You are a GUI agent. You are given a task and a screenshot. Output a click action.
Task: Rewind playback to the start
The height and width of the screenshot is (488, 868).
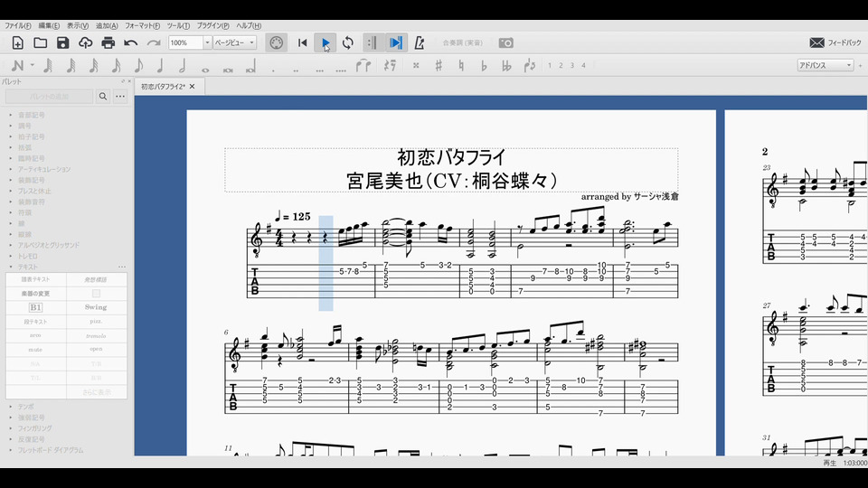pos(302,42)
